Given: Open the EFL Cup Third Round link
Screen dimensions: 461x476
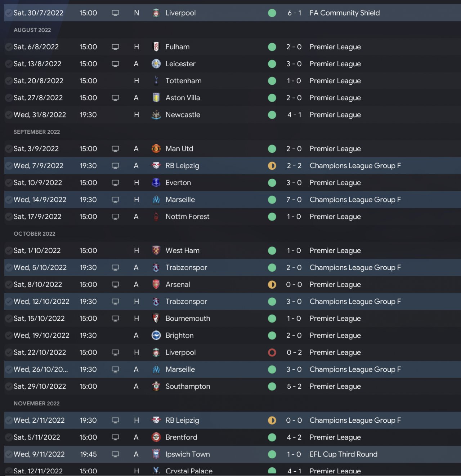Looking at the screenshot, I should tap(343, 454).
